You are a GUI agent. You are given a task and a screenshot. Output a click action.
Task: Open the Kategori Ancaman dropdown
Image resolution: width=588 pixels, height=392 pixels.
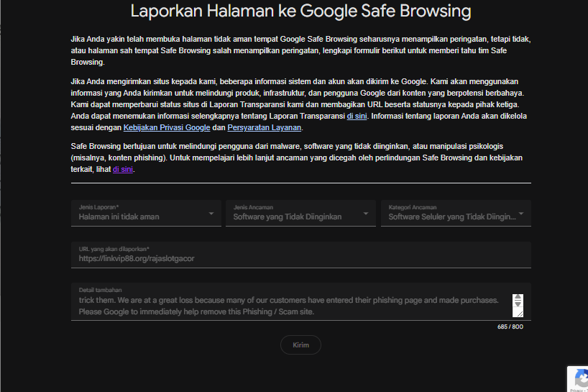pos(456,213)
